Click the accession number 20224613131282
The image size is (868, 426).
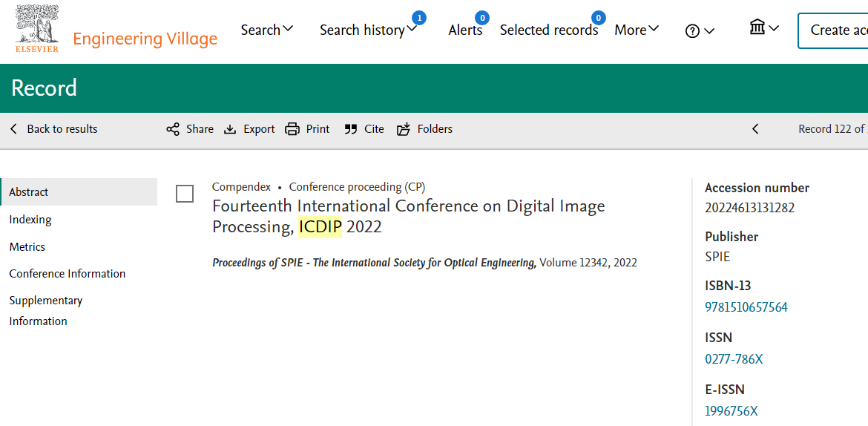pyautogui.click(x=749, y=208)
